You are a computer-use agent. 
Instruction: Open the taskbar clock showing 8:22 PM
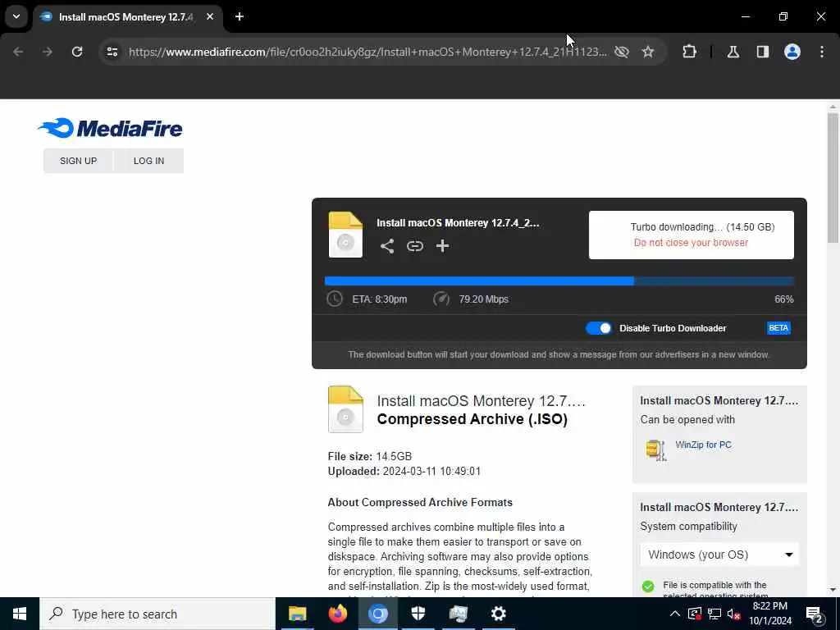pos(769,614)
